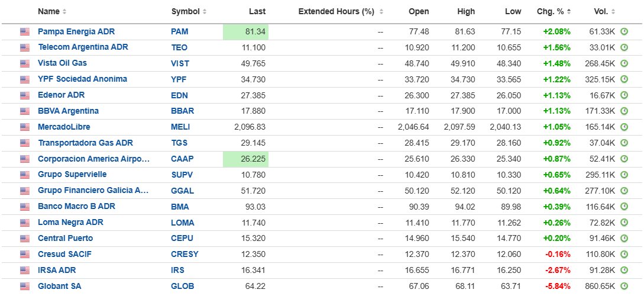The height and width of the screenshot is (299, 644).
Task: Click the 860.65K volume value
Action: (600, 286)
